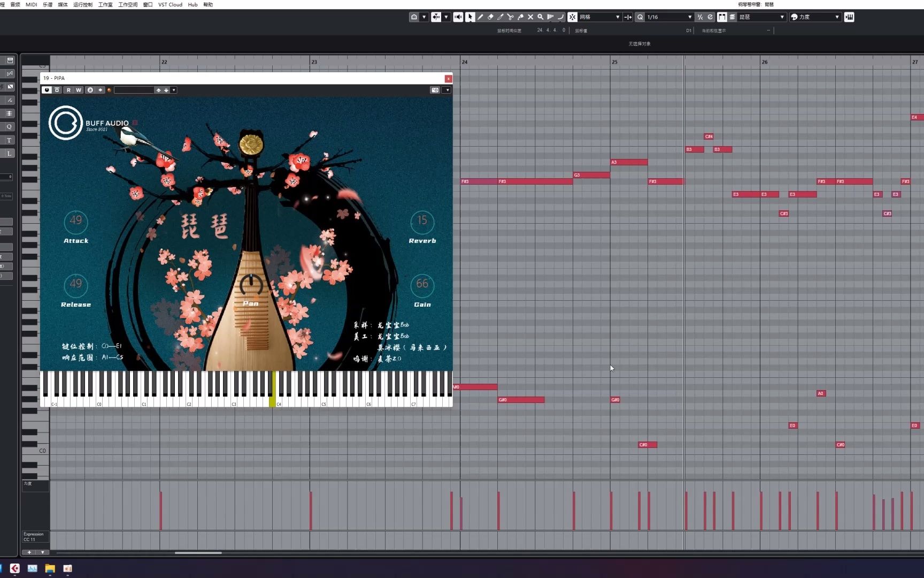Adjust the Attack knob

click(76, 222)
